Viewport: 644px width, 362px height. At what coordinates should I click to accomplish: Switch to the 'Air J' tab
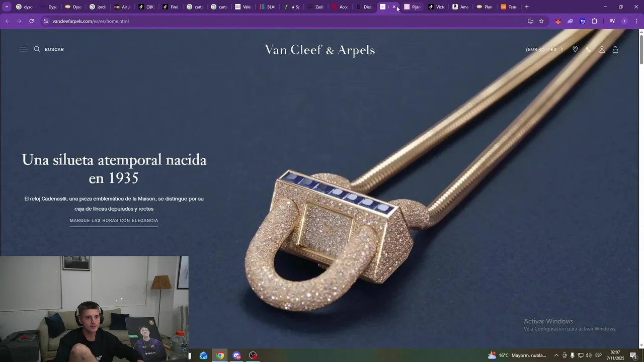point(123,7)
